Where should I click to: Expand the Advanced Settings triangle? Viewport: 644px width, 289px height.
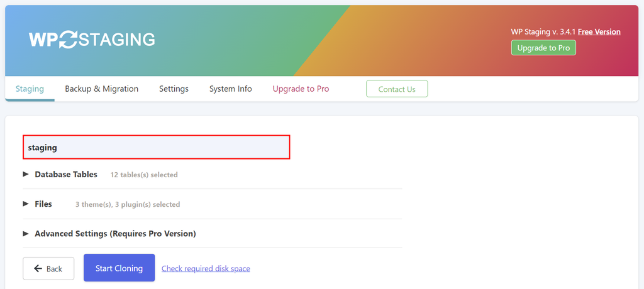click(x=26, y=233)
